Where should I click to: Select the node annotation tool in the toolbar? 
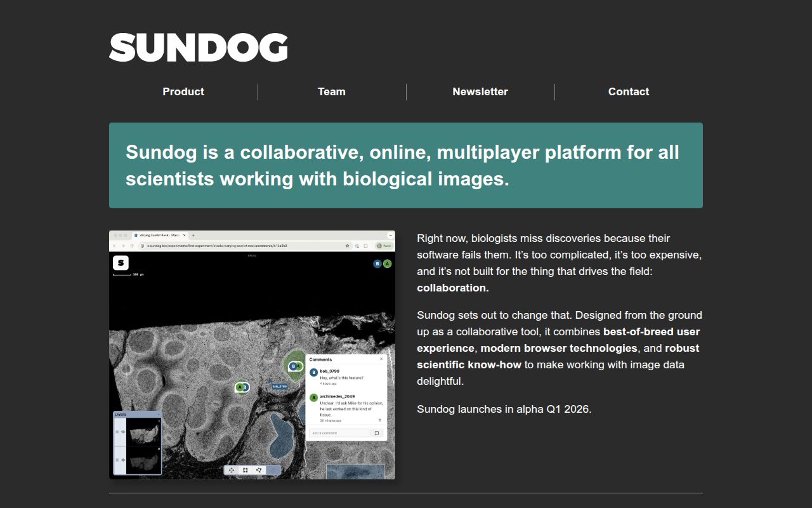[258, 470]
